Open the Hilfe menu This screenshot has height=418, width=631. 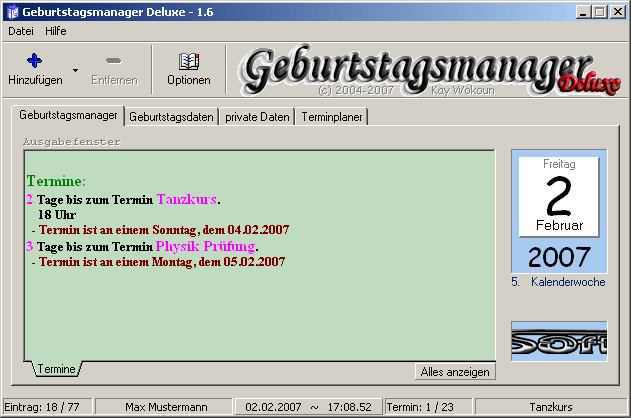coord(56,31)
